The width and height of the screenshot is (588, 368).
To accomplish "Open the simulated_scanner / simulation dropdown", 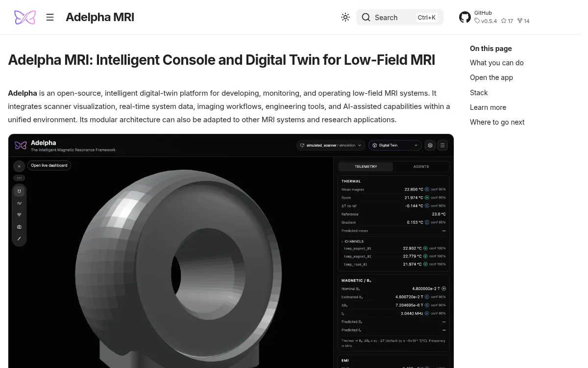I will pos(331,145).
